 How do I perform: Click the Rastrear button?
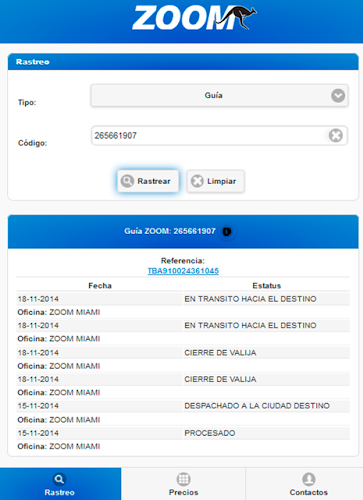148,181
